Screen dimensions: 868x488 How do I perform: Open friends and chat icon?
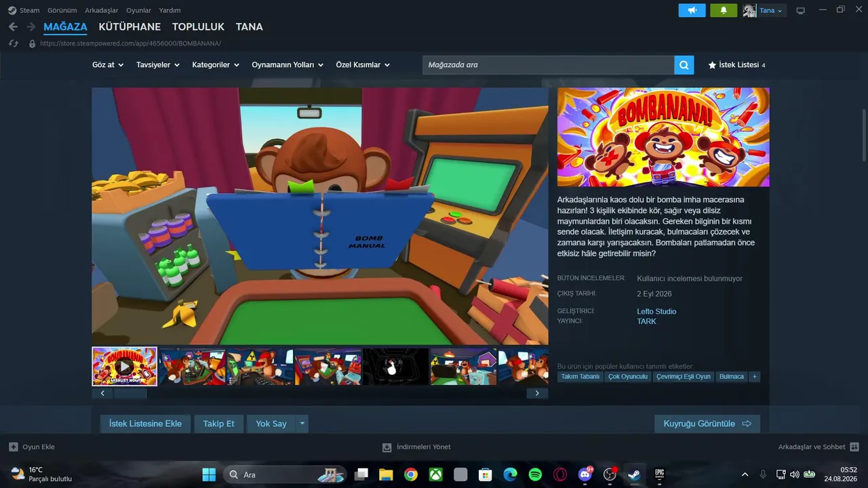854,447
